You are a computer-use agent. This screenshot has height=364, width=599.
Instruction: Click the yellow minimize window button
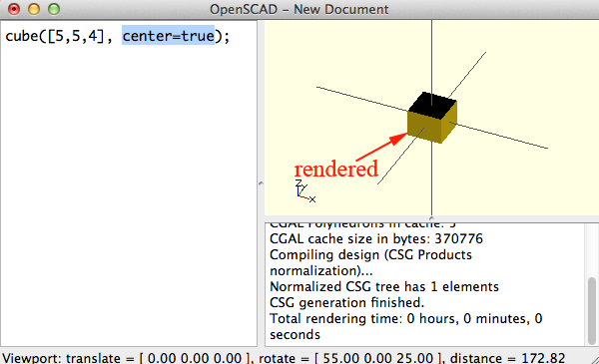click(34, 9)
